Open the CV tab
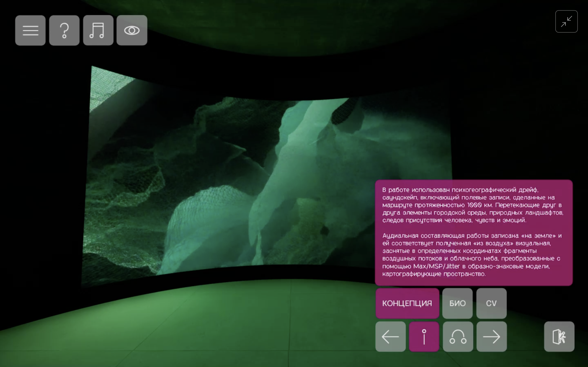Viewport: 588px width, 367px height. (491, 303)
